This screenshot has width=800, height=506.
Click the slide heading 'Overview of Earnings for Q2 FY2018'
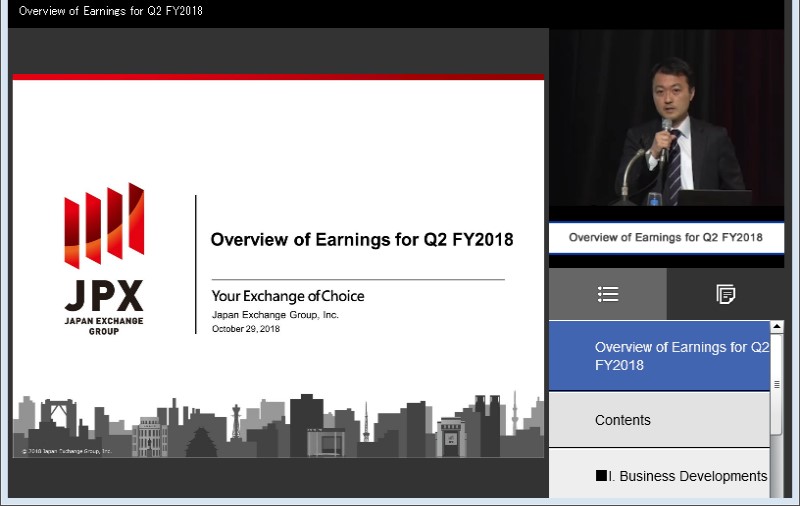click(362, 239)
